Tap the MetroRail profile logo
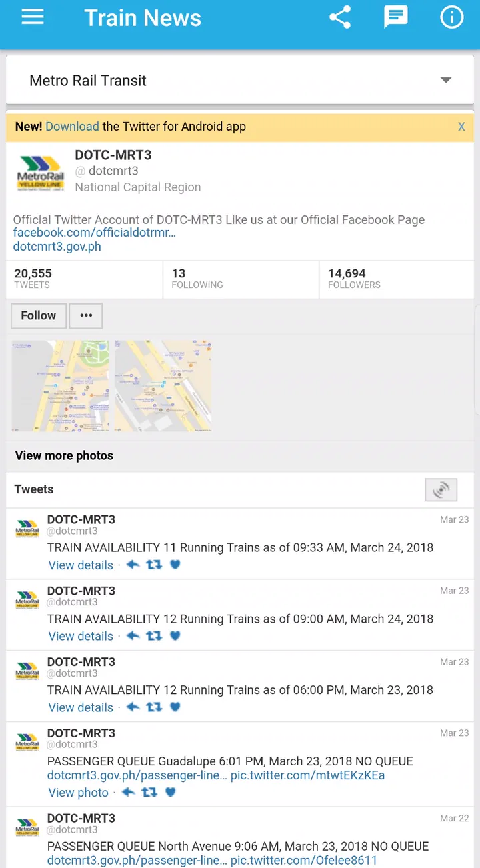This screenshot has width=480, height=868. (41, 174)
